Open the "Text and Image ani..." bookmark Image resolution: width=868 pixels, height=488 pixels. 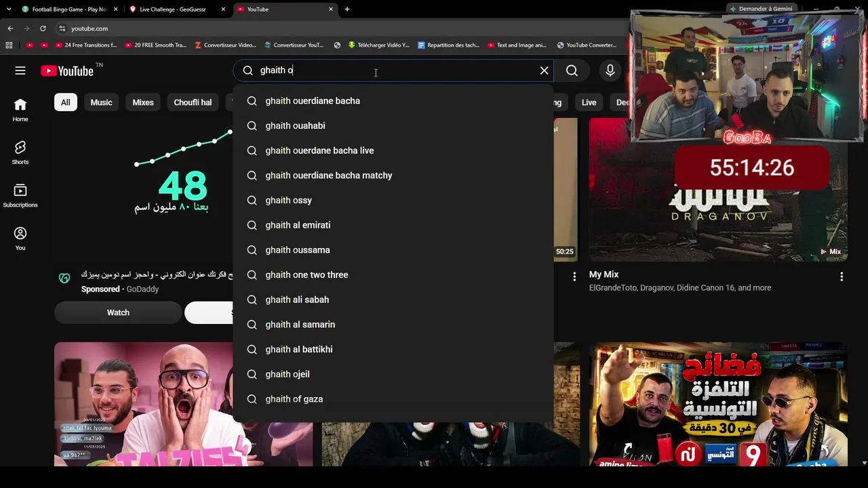click(516, 45)
